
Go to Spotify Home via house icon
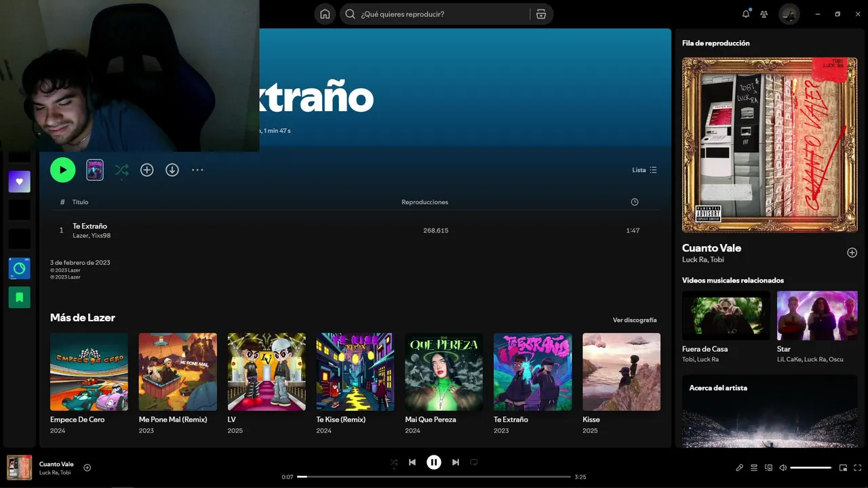pyautogui.click(x=325, y=14)
